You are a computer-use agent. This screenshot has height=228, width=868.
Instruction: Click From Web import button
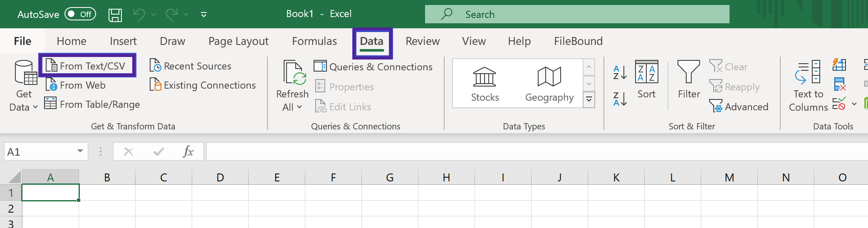(76, 85)
